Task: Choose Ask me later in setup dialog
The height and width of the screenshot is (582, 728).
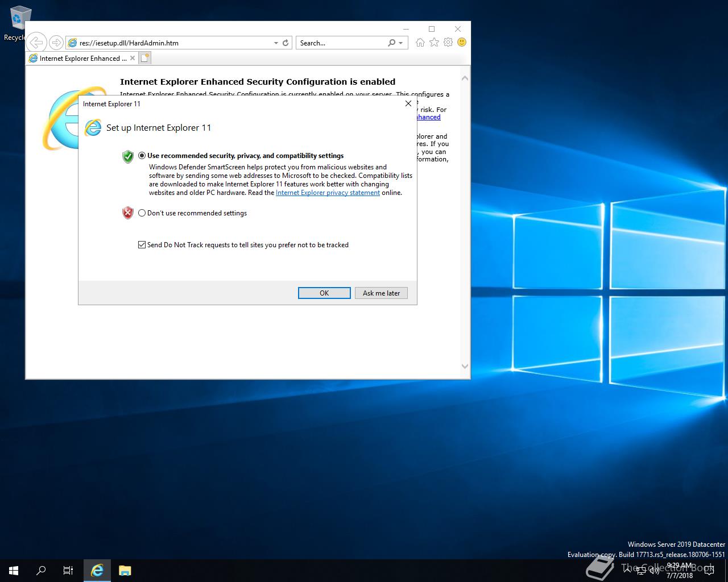Action: [x=381, y=293]
